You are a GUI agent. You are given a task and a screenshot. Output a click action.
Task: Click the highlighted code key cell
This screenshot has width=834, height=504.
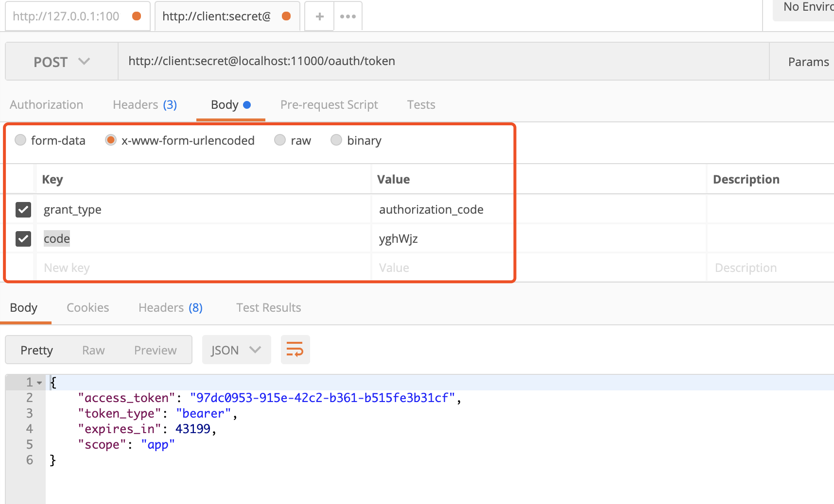[x=204, y=238]
